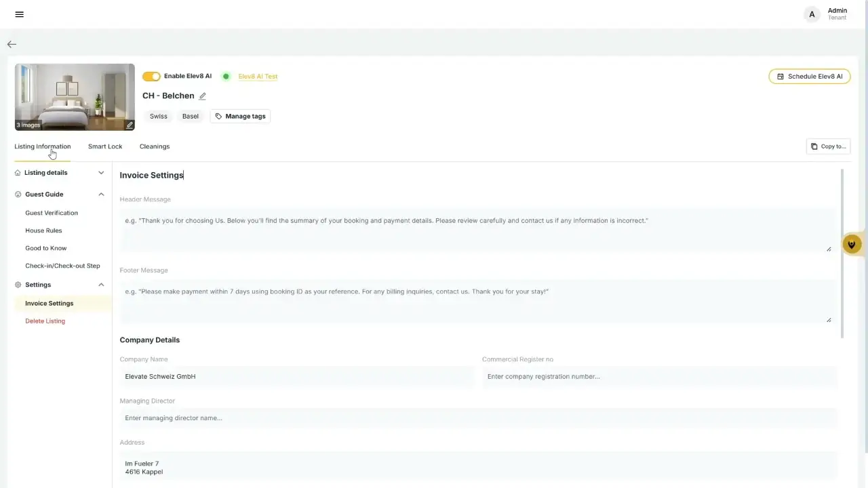
Task: Open the Elev8 AI Test link
Action: click(x=258, y=77)
